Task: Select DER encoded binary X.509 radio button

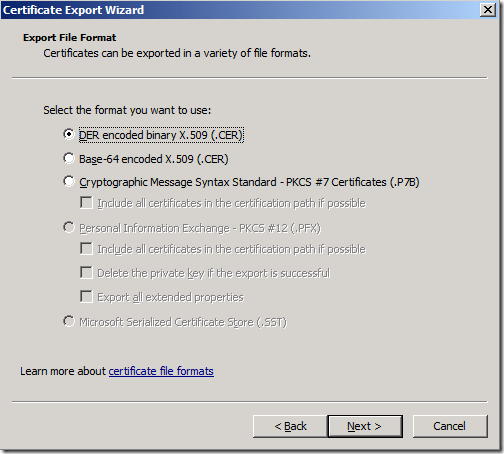Action: 69,134
